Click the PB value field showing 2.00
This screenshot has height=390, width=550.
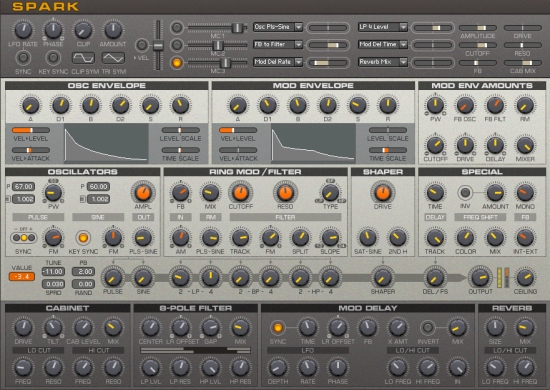point(83,271)
